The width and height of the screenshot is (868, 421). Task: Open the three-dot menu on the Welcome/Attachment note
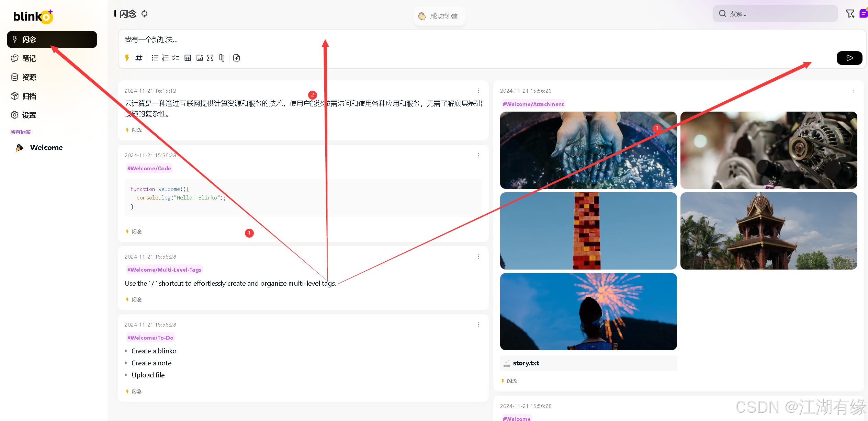[854, 91]
